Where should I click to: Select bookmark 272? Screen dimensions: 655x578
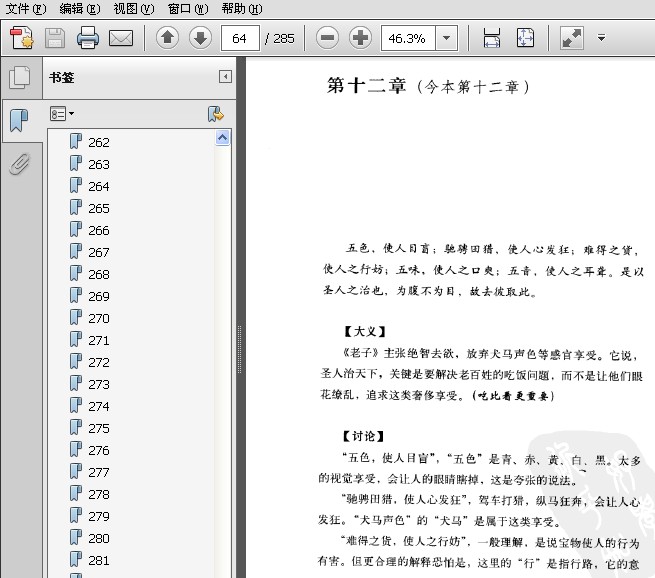pos(99,362)
